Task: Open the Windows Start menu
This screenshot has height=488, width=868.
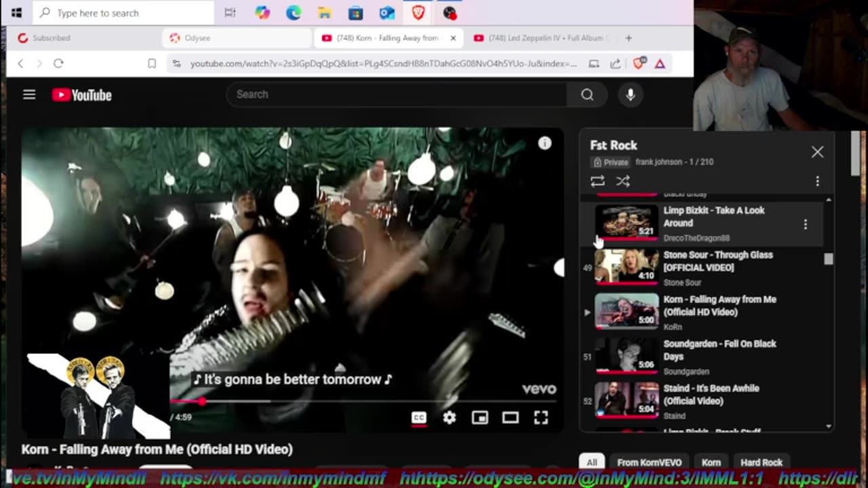Action: point(16,13)
